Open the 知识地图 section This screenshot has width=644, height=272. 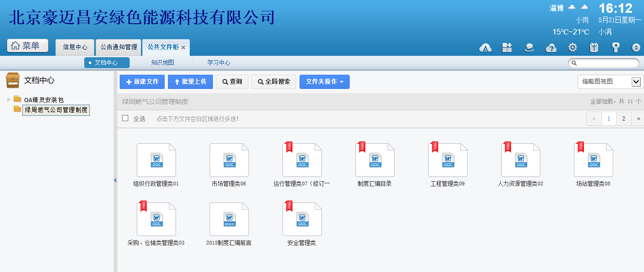[x=162, y=62]
